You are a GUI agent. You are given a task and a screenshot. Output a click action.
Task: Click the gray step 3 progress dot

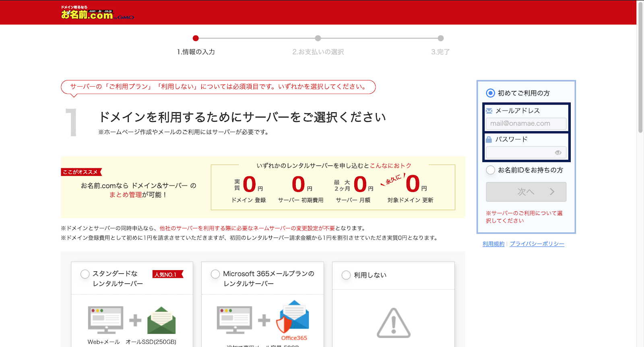point(441,38)
